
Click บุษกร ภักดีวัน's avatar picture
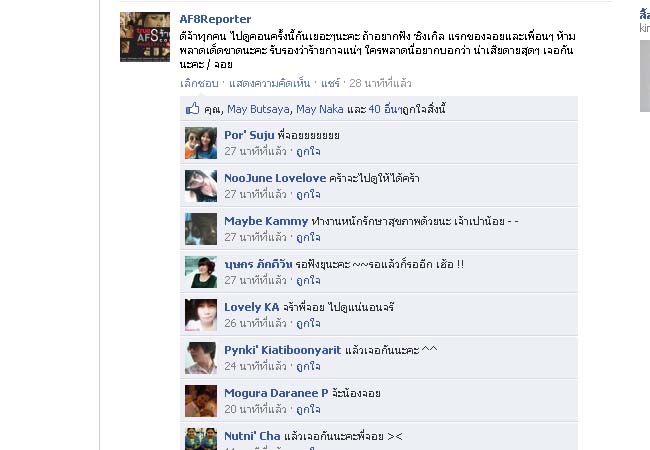click(201, 272)
